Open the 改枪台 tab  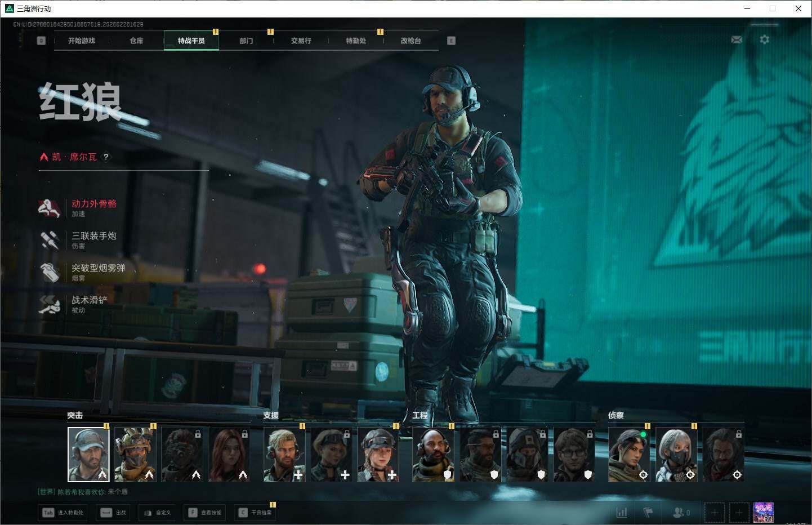(411, 41)
